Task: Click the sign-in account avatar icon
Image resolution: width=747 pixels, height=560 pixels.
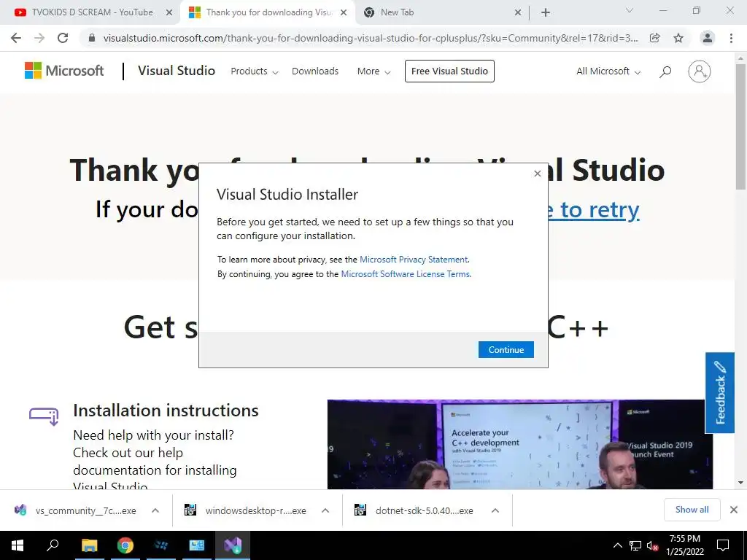Action: 699,71
